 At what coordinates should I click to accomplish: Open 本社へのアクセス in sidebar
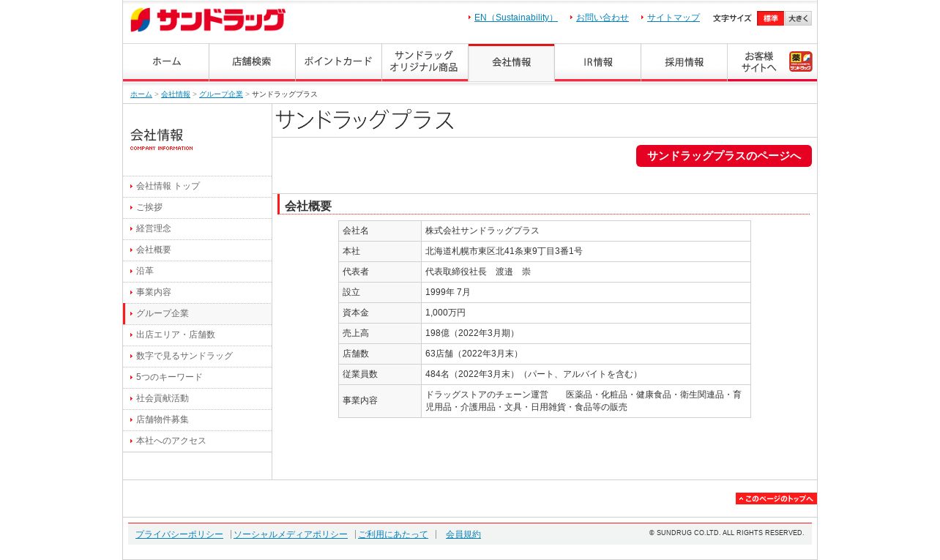click(197, 441)
